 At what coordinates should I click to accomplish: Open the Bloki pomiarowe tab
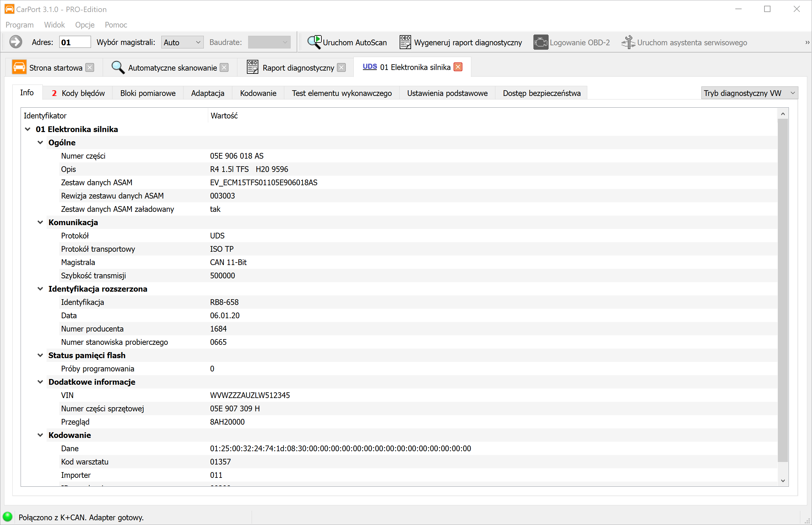pyautogui.click(x=148, y=93)
